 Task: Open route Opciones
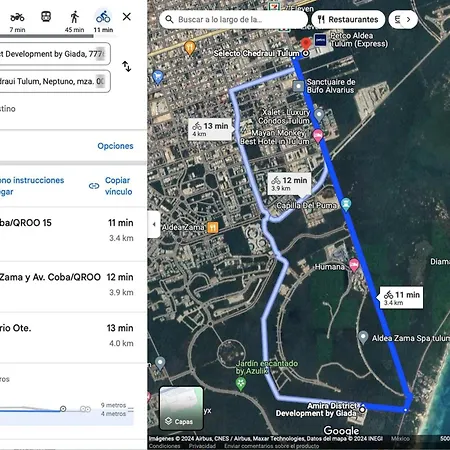click(x=115, y=146)
